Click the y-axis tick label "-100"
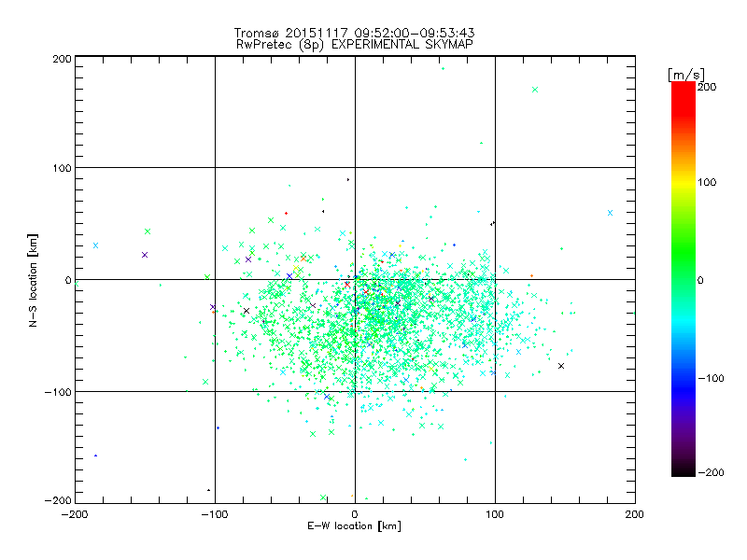This screenshot has width=747, height=560. [x=58, y=392]
